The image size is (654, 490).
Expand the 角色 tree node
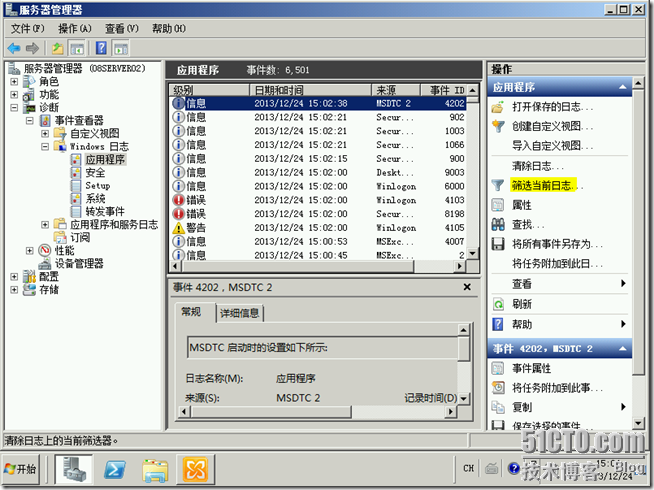(x=14, y=81)
